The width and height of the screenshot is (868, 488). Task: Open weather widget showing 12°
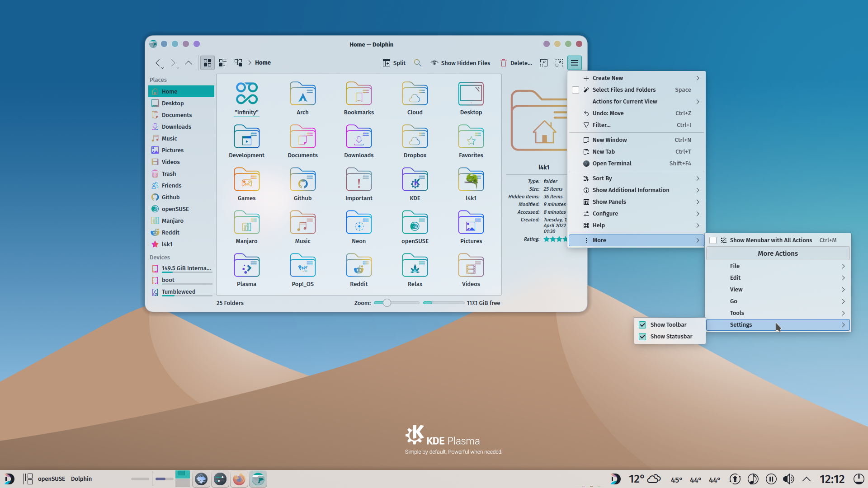[x=645, y=479]
